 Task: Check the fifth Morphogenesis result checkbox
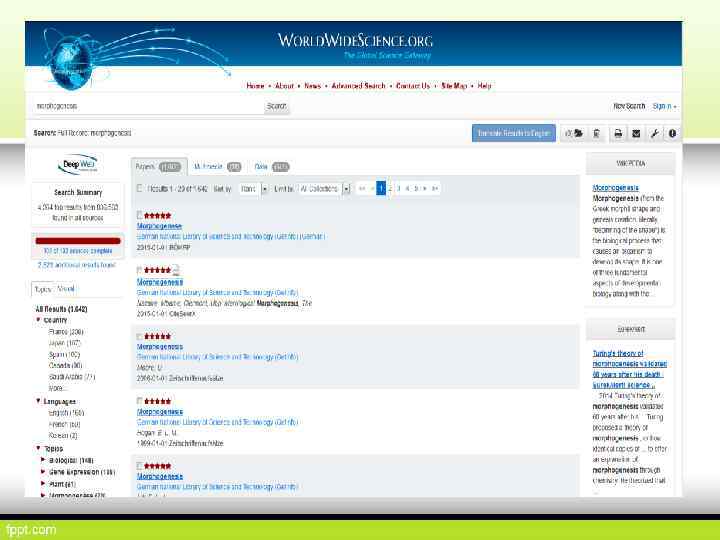[x=140, y=466]
